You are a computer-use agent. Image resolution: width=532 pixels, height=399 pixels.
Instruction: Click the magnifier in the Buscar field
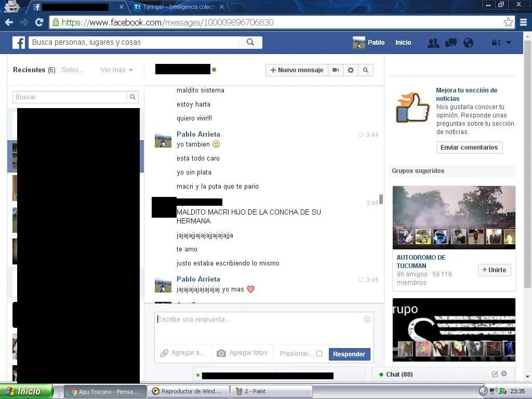[132, 97]
